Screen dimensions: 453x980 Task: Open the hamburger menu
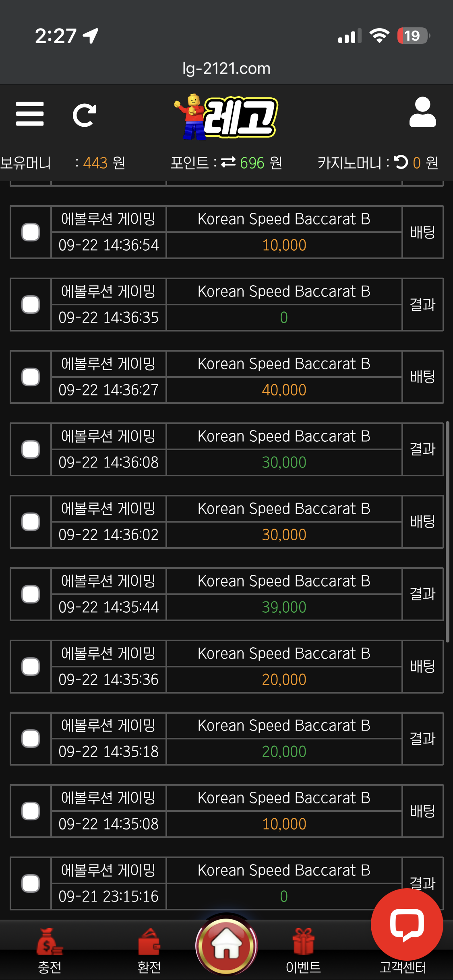(x=30, y=114)
